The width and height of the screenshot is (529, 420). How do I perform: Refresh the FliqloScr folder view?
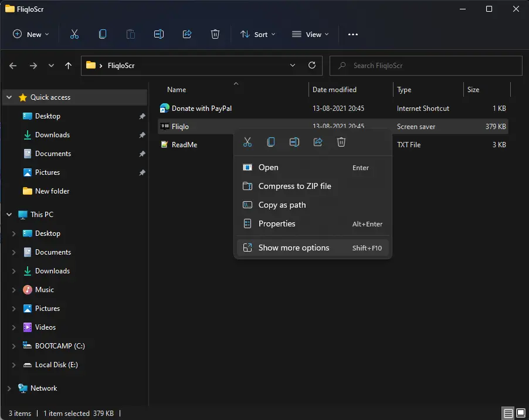[312, 66]
